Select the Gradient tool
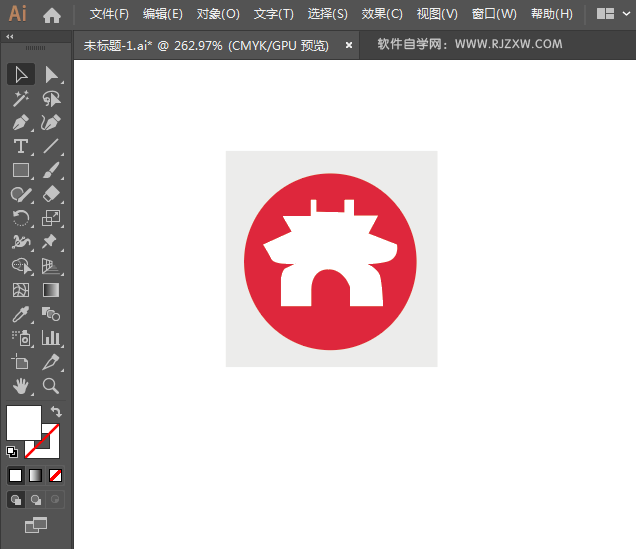Screen dimensions: 636x549 click(x=51, y=290)
